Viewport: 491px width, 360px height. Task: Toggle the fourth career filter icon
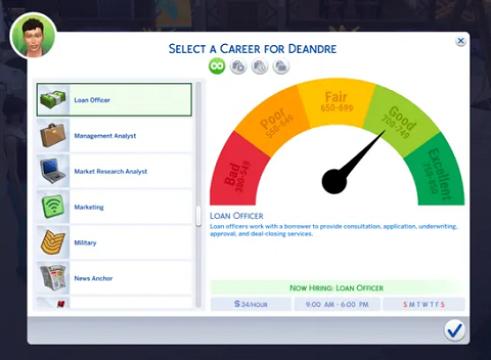coord(281,66)
